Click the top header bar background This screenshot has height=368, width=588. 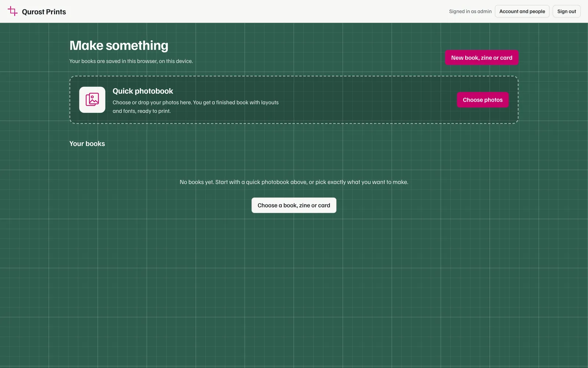tap(257, 11)
